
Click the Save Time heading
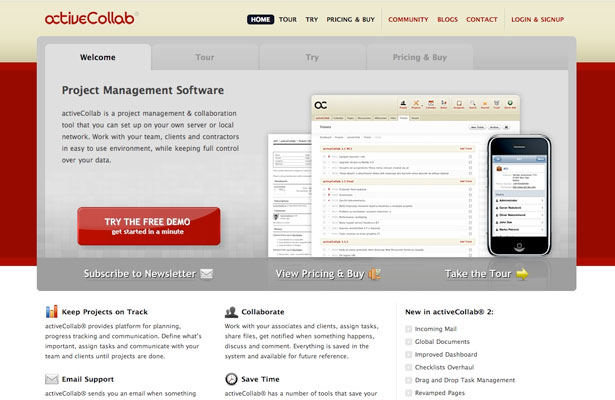[260, 379]
